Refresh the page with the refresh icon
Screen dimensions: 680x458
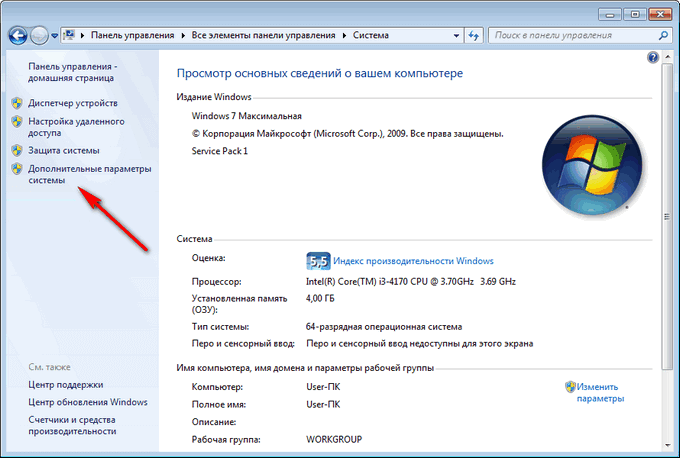tap(474, 36)
